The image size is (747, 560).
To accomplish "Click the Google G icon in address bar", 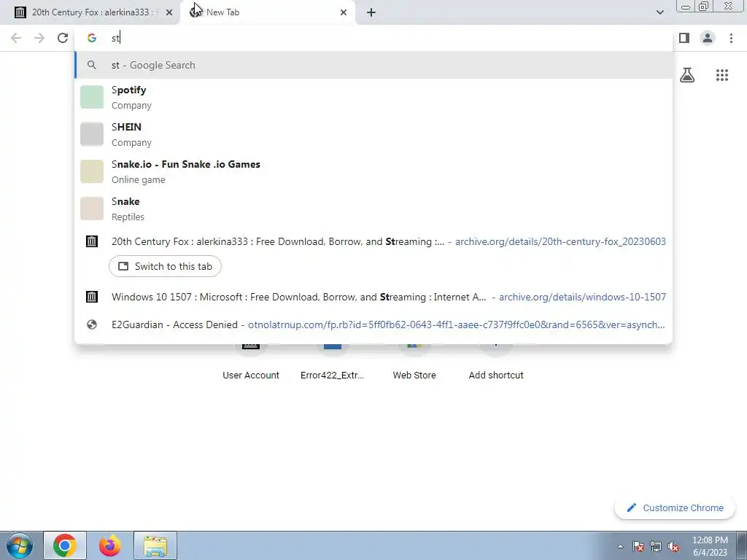I will 92,38.
